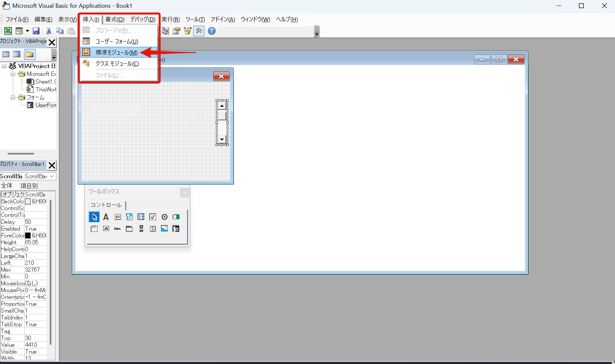
Task: Click the BackColor color swatch
Action: click(x=28, y=201)
